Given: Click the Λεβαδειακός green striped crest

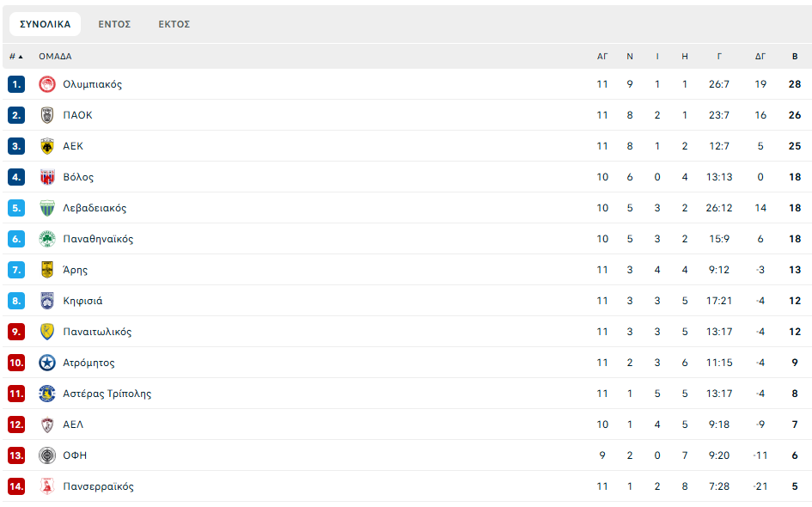Looking at the screenshot, I should (47, 208).
